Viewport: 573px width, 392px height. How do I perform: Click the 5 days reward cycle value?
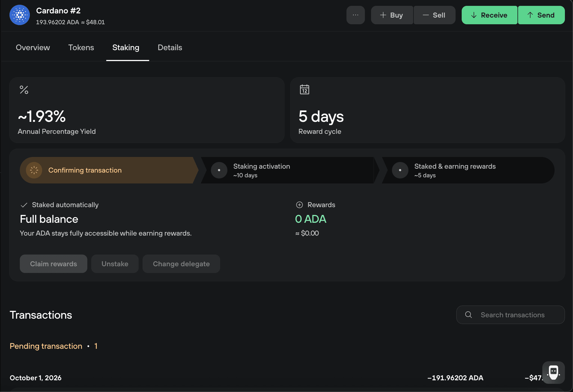click(321, 117)
